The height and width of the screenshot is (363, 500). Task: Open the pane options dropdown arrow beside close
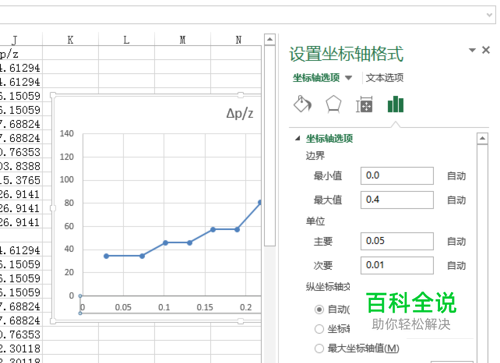click(x=472, y=50)
